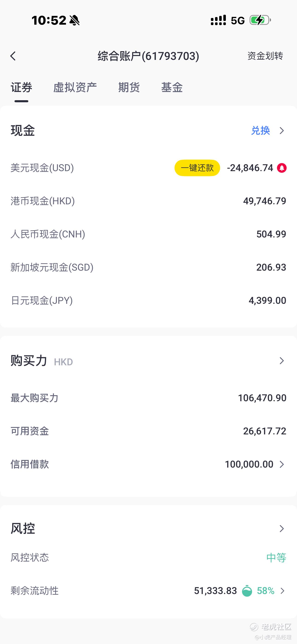
Task: Switch to the 虚拟资产 tab
Action: coord(75,88)
